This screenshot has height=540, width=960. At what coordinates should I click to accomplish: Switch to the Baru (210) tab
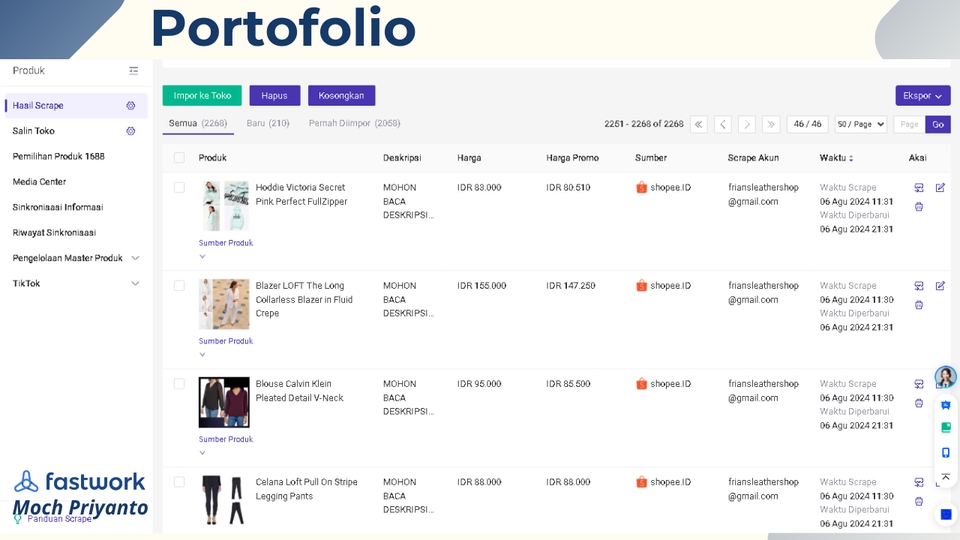tap(268, 123)
